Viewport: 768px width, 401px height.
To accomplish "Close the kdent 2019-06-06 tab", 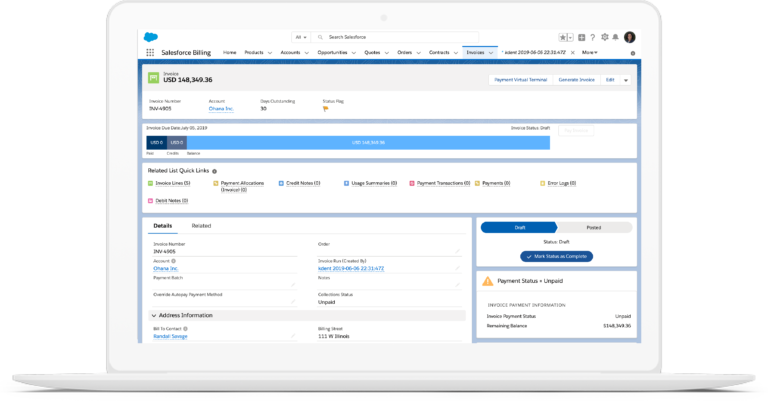I will [x=572, y=52].
